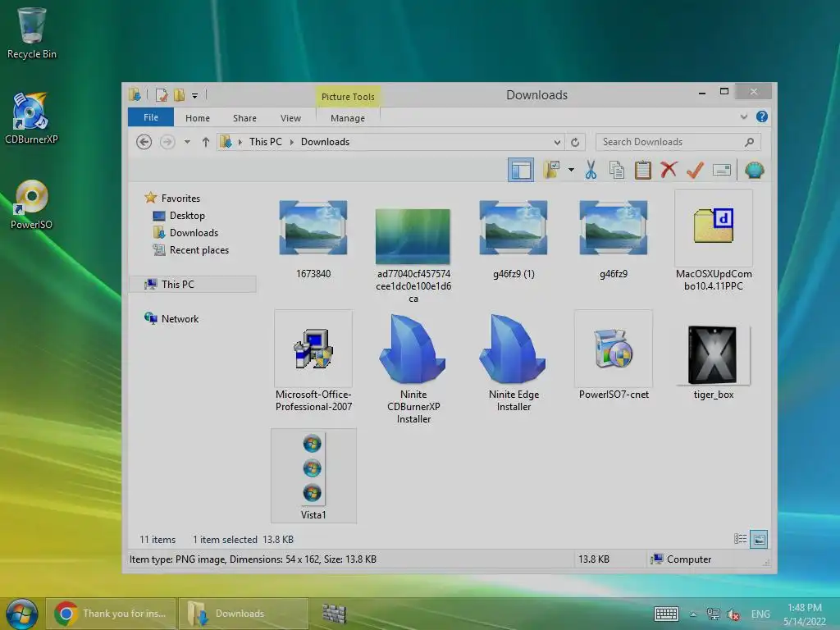The width and height of the screenshot is (840, 630).
Task: Click This PC in the address path
Action: [265, 142]
